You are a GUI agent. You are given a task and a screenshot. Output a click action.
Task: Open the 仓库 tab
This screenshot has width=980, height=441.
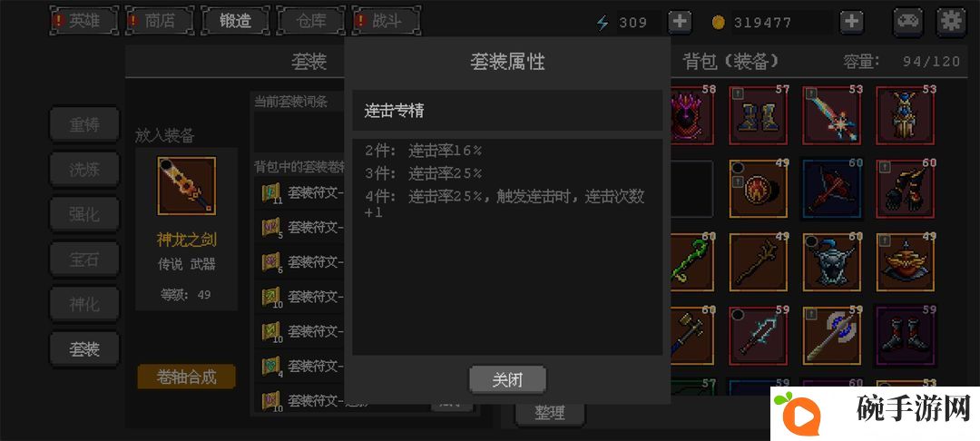(x=310, y=21)
